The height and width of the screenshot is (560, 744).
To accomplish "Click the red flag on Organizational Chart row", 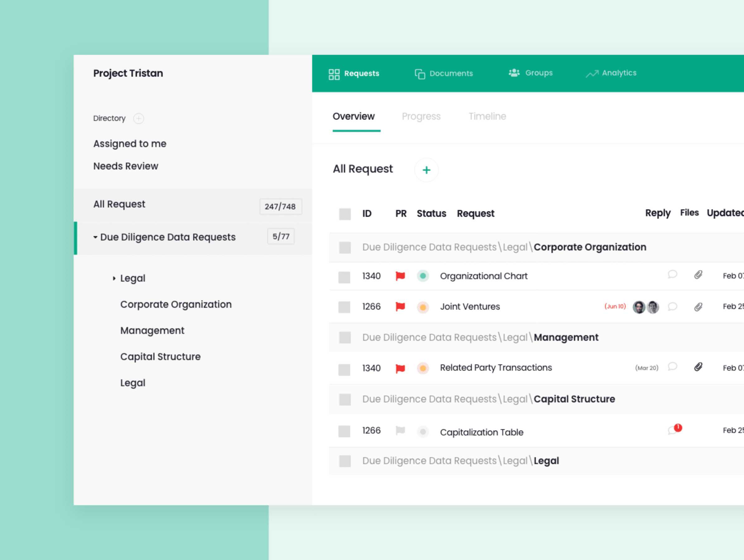I will pos(400,276).
